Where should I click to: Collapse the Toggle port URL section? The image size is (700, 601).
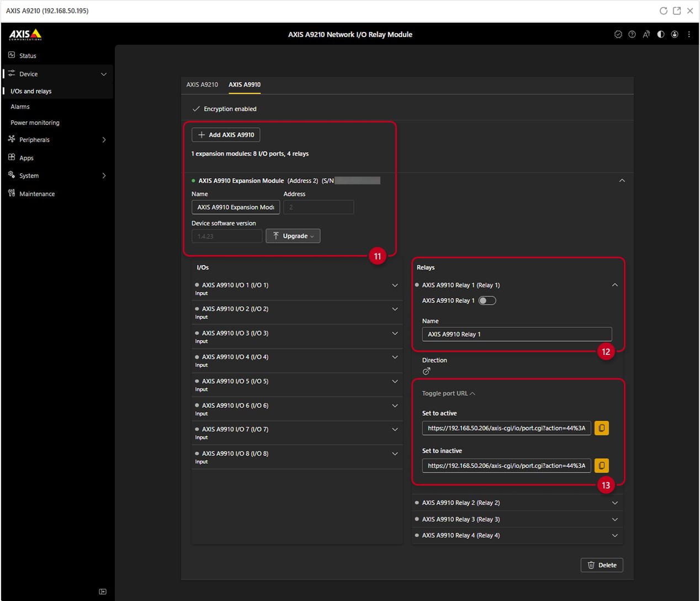tap(448, 393)
